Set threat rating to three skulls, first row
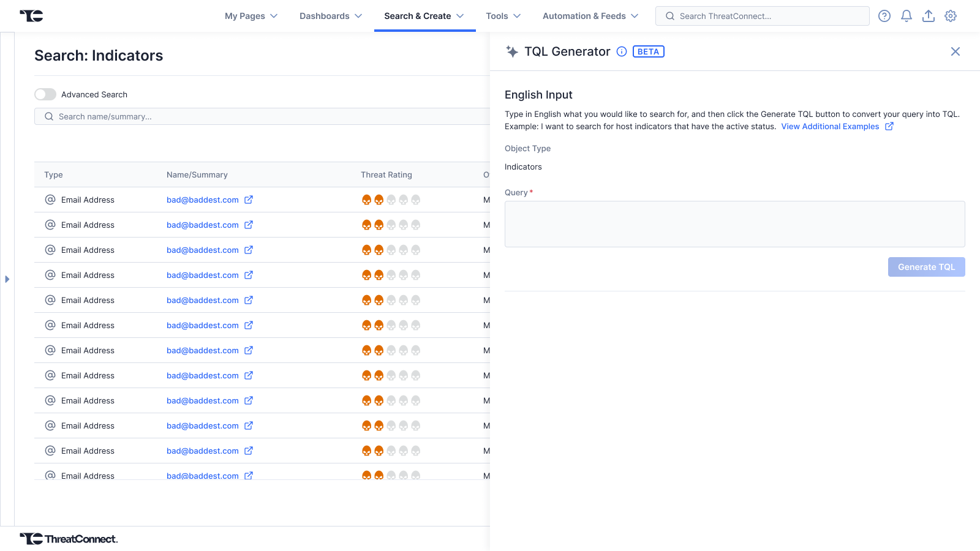980x551 pixels. tap(391, 200)
